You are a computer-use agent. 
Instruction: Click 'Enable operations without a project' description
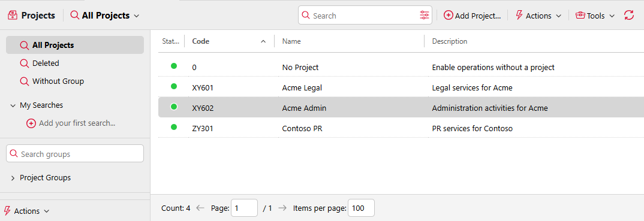pos(493,67)
